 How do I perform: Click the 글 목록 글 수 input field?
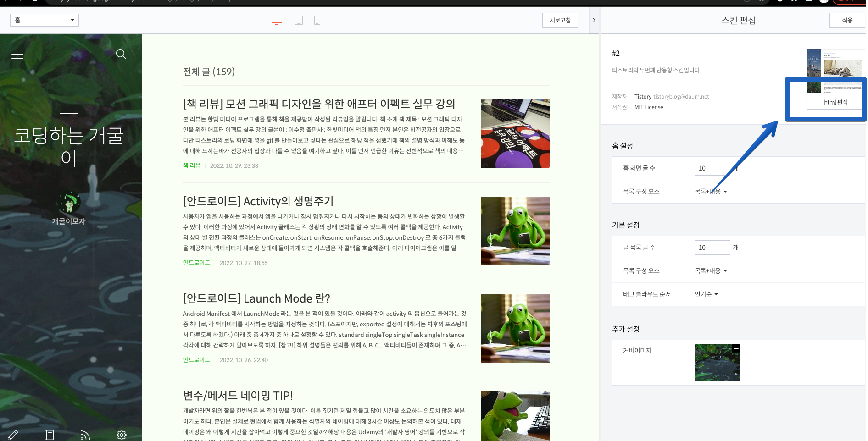712,248
